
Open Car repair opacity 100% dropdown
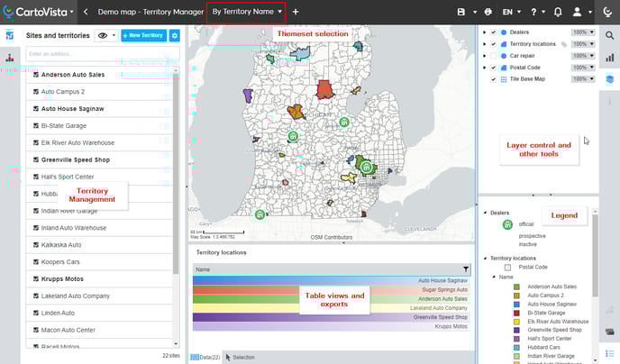(583, 56)
